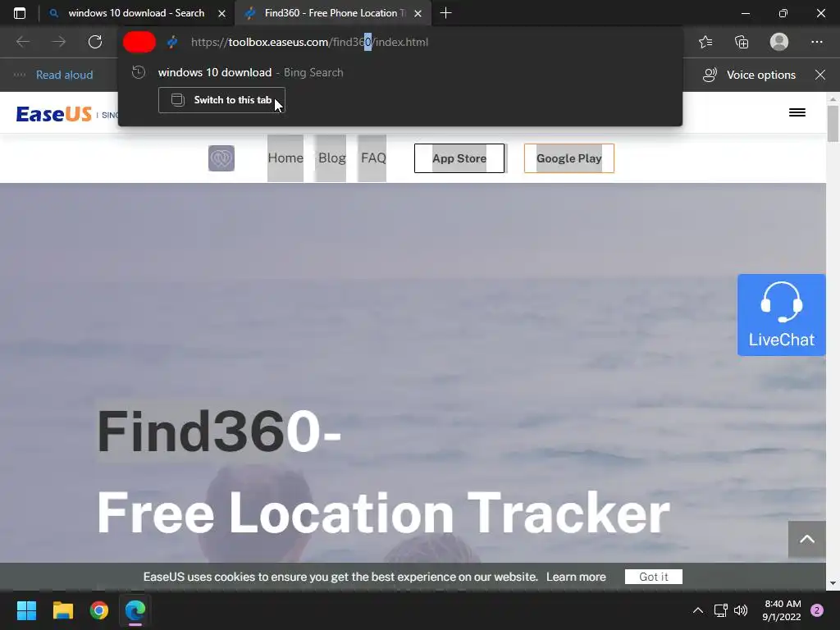Viewport: 840px width, 630px height.
Task: Open the vertical tabs actions menu icon
Action: pos(20,13)
